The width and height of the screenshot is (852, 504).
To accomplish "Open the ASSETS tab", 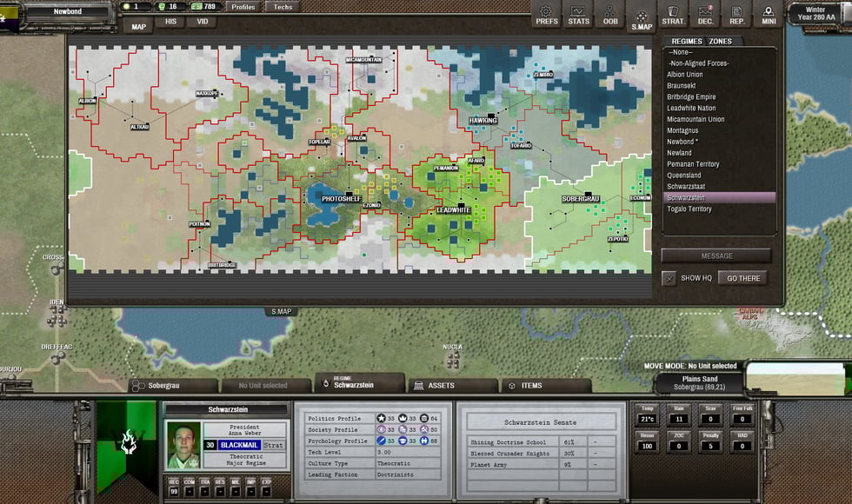I will pos(453,386).
